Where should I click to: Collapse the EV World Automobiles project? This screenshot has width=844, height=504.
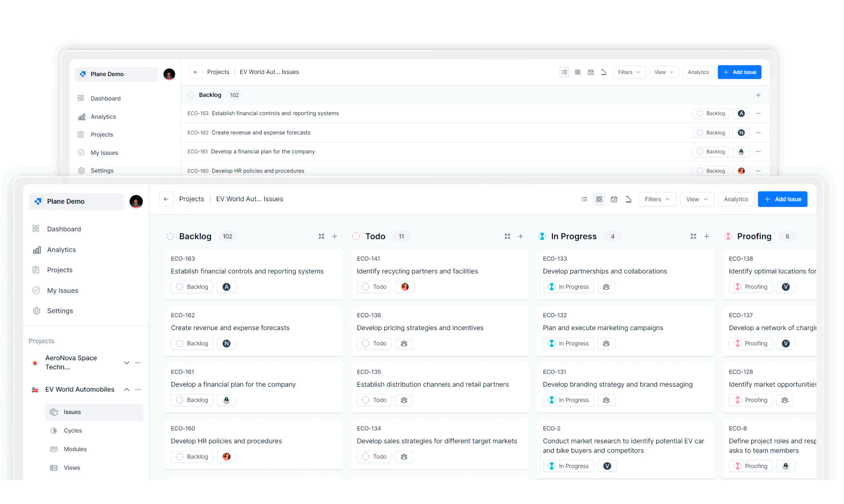tap(127, 389)
